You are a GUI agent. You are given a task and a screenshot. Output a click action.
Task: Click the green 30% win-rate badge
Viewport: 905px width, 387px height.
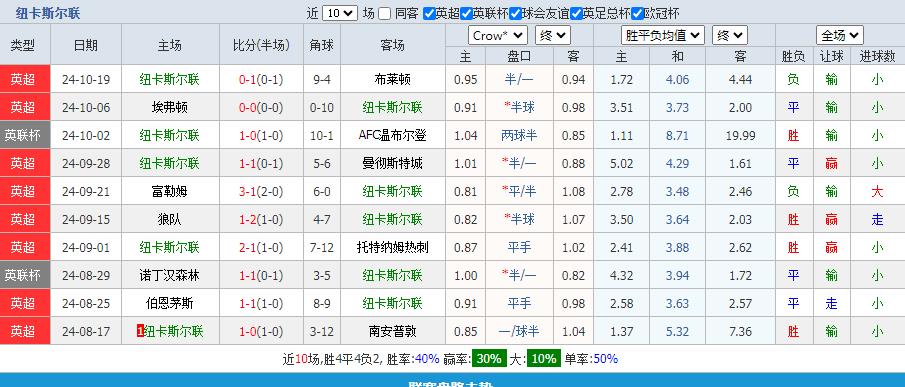(489, 358)
